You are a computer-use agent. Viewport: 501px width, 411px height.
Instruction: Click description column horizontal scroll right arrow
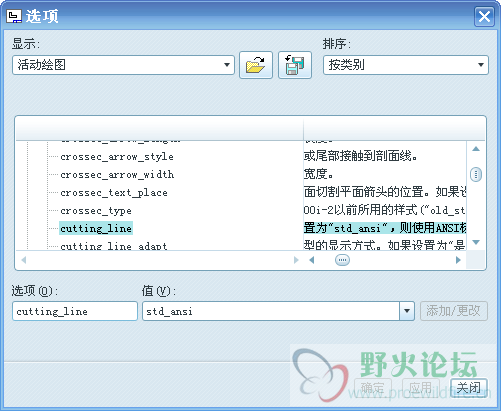coord(458,260)
